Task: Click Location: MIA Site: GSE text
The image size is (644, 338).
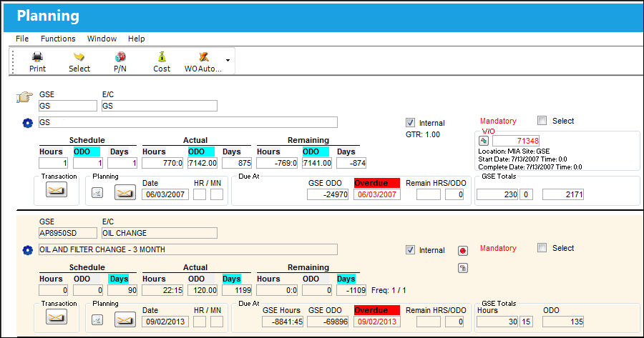Action: [x=514, y=151]
